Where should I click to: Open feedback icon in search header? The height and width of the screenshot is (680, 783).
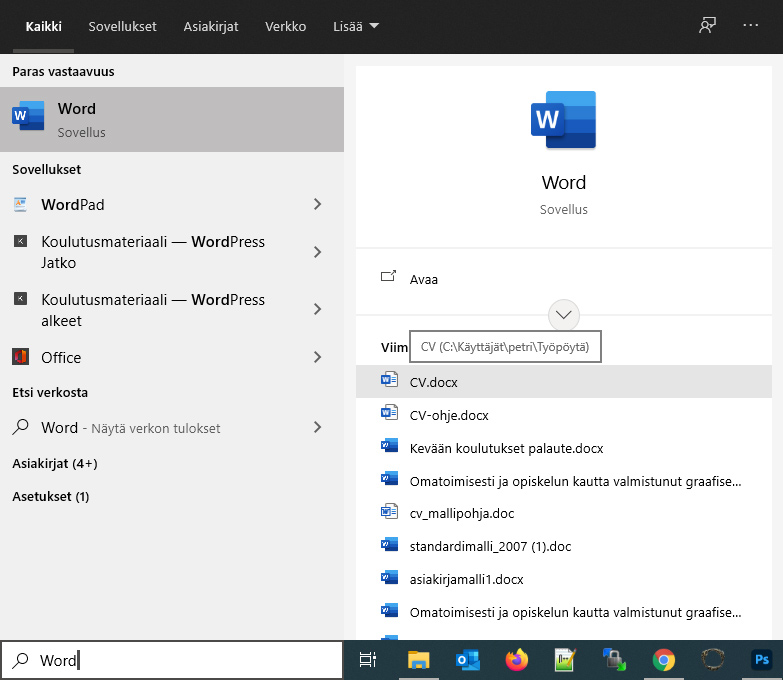point(707,25)
